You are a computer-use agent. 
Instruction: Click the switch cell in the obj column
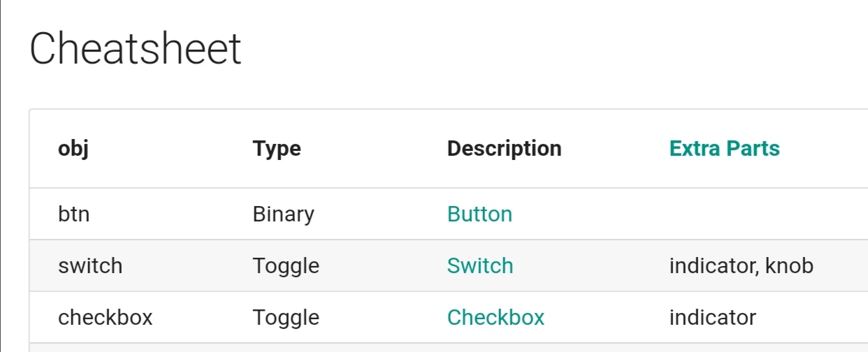click(90, 265)
